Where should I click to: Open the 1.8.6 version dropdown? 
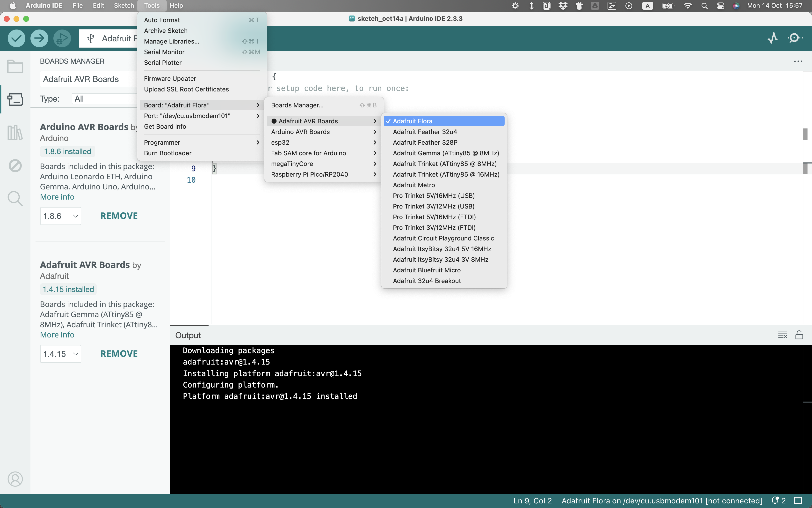coord(61,216)
